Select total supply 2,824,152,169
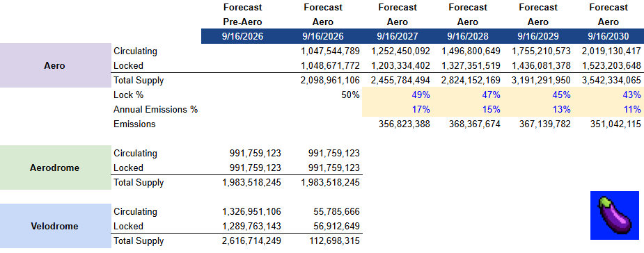This screenshot has height=253, width=644. 471,81
